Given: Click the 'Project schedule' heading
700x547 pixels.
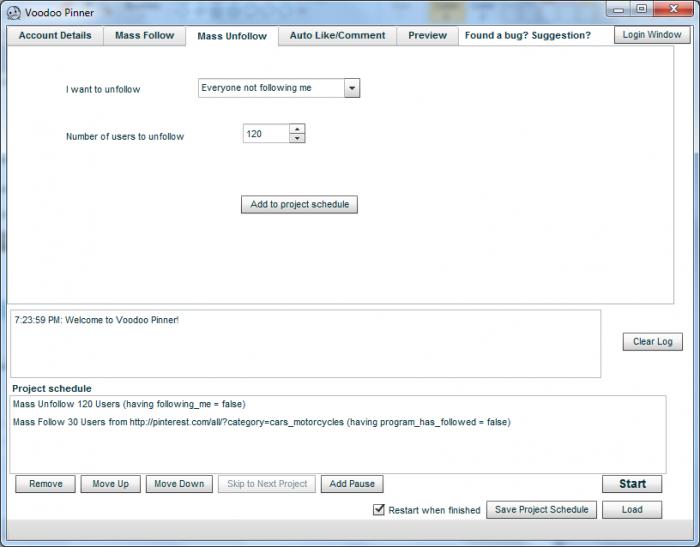Looking at the screenshot, I should (52, 388).
